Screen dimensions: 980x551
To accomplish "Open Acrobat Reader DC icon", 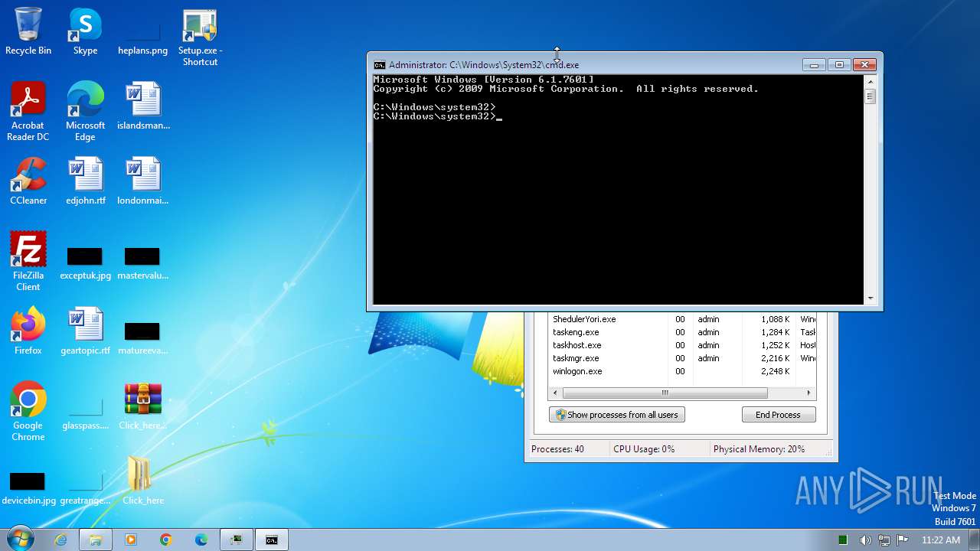I will [28, 112].
